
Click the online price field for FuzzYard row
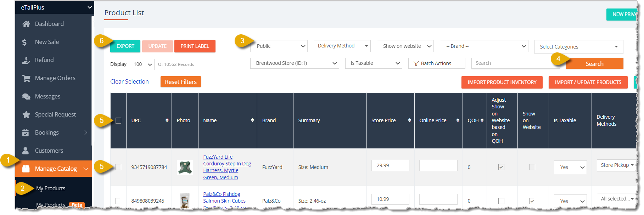pos(438,165)
